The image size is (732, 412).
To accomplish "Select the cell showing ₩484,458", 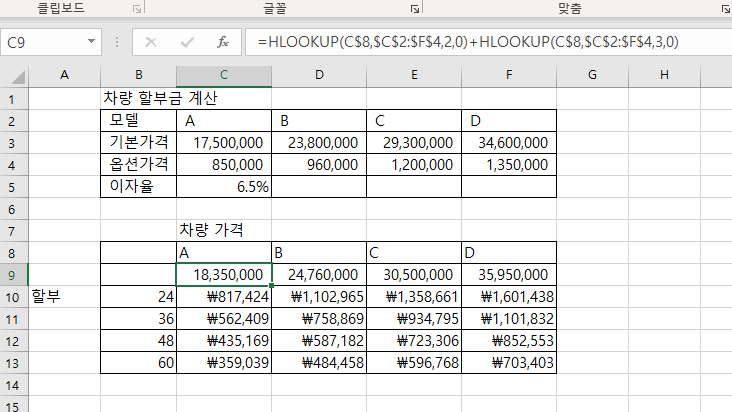I will 319,363.
